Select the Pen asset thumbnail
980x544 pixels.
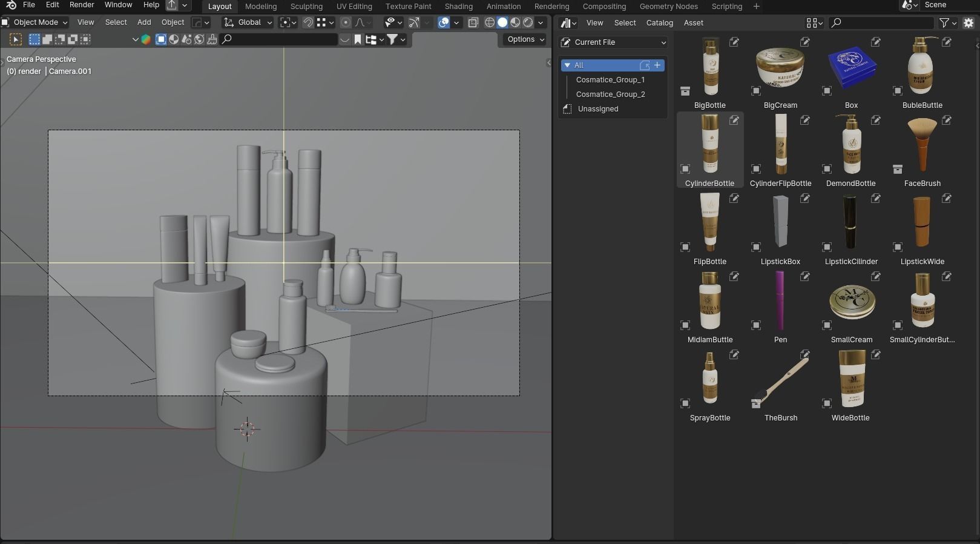tap(780, 306)
